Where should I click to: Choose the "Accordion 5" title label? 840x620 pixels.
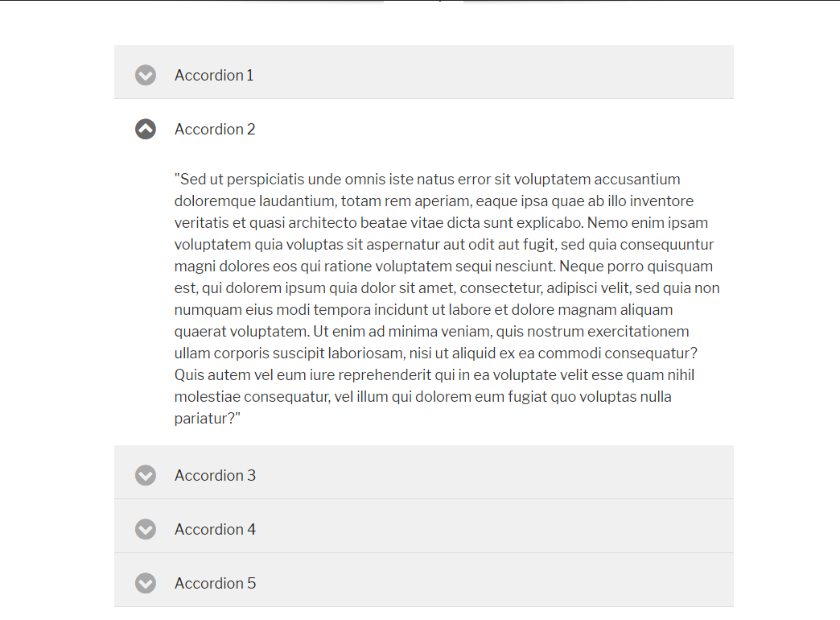[215, 583]
